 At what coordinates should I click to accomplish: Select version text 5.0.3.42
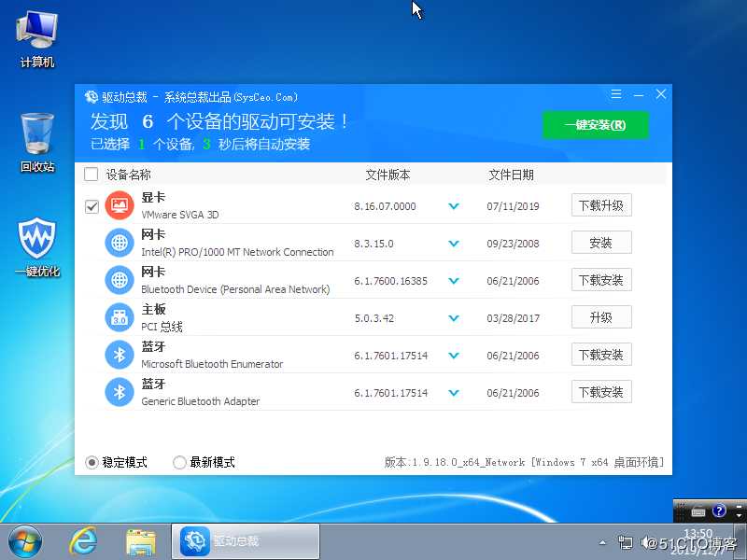(374, 318)
